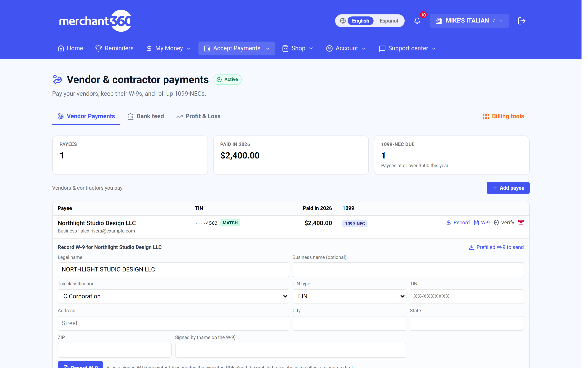Screen dimensions: 588x368
Task: Click the Active status badge
Action: (227, 80)
